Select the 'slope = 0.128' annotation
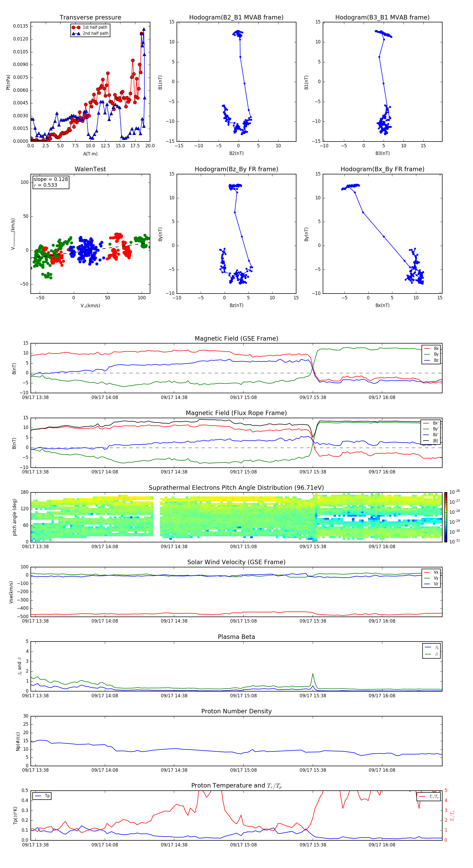Image resolution: width=473 pixels, height=868 pixels. pyautogui.click(x=50, y=179)
